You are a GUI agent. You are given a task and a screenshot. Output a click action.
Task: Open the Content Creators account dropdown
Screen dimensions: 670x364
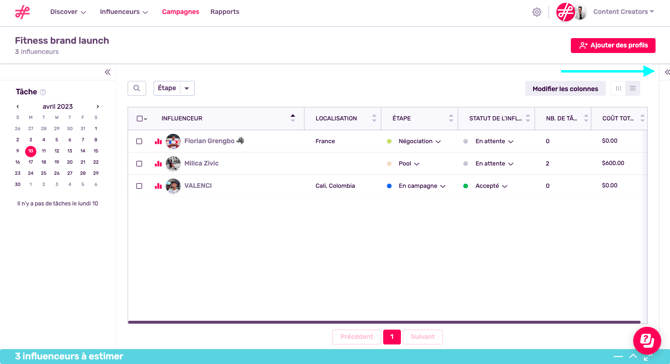pyautogui.click(x=623, y=12)
